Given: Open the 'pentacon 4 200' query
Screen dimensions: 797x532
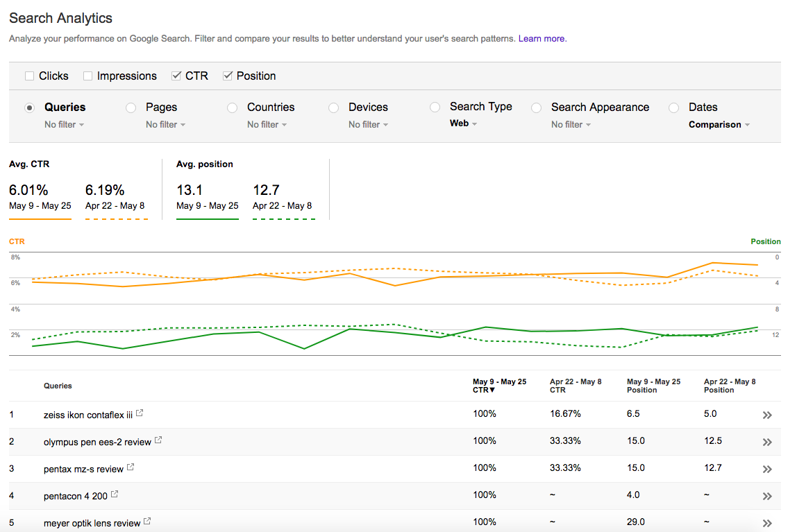Looking at the screenshot, I should (76, 496).
